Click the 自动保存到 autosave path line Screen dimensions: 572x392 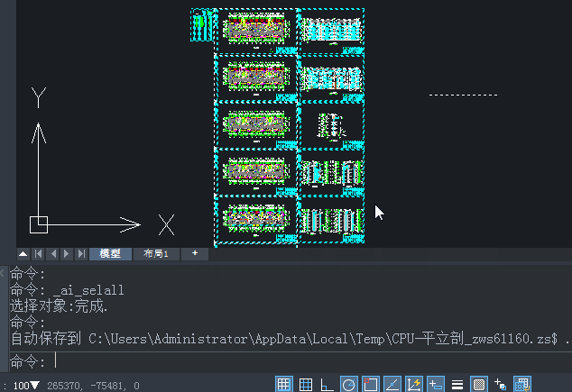290,339
